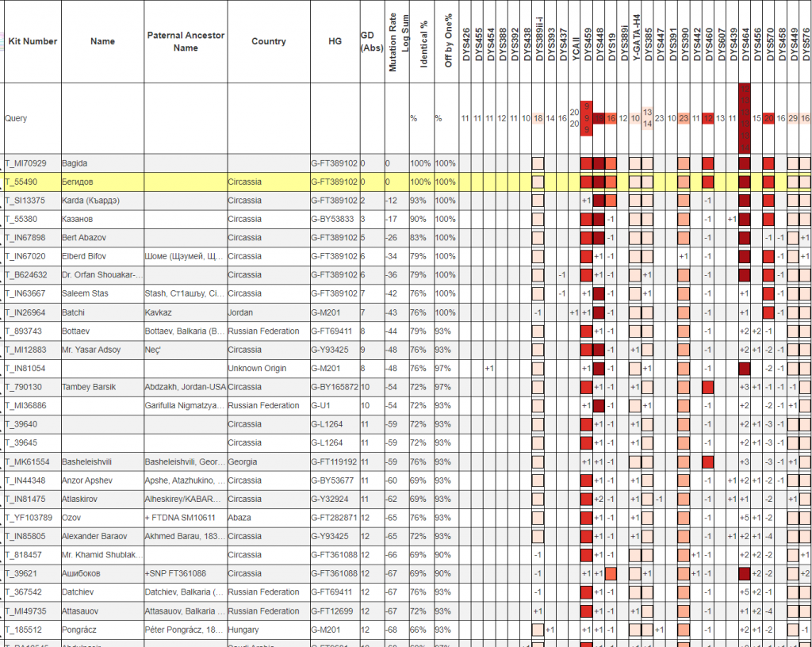Image resolution: width=812 pixels, height=647 pixels.
Task: Sort by the Name column header
Action: pos(102,41)
